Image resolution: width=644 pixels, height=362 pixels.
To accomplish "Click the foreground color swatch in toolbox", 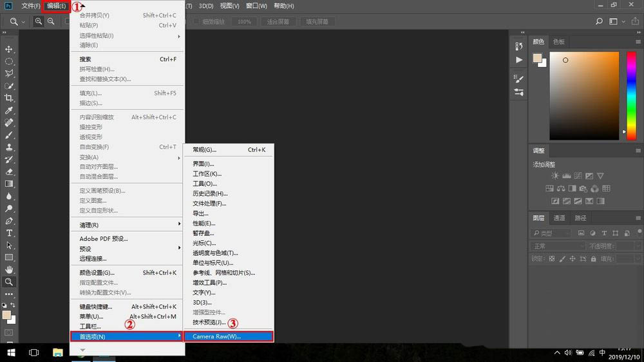I will (x=6, y=315).
